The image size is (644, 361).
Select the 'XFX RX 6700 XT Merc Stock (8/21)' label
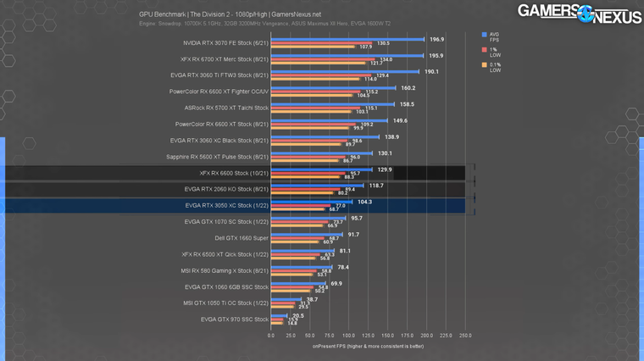225,59
